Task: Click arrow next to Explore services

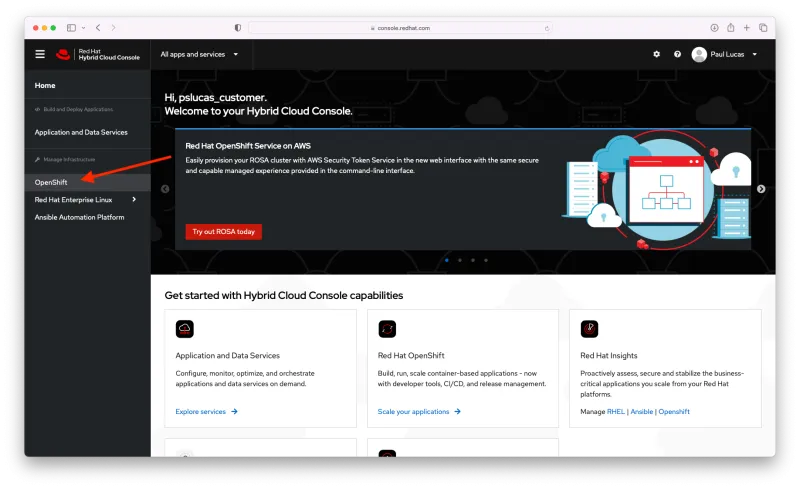Action: tap(234, 411)
